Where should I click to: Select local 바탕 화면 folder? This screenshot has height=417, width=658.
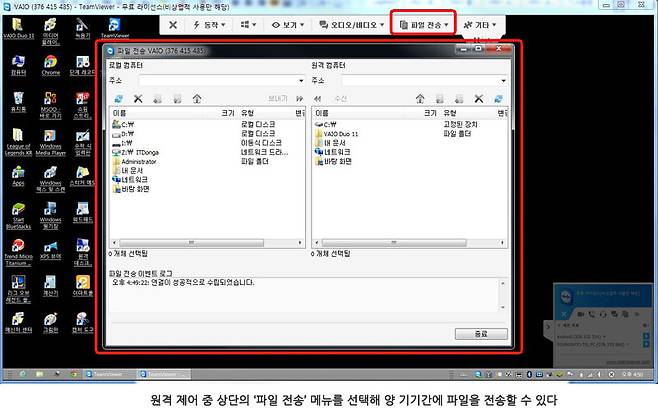tap(131, 189)
